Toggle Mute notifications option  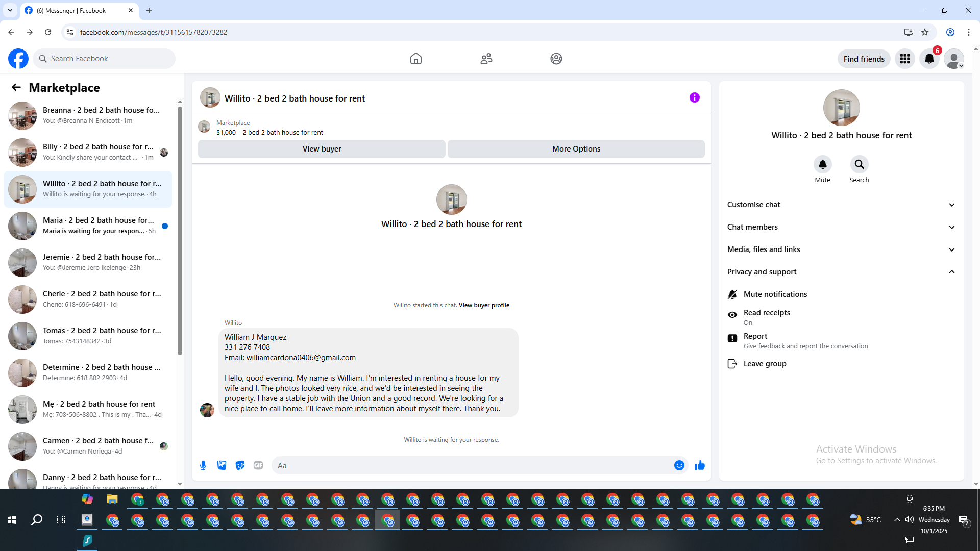(x=842, y=294)
